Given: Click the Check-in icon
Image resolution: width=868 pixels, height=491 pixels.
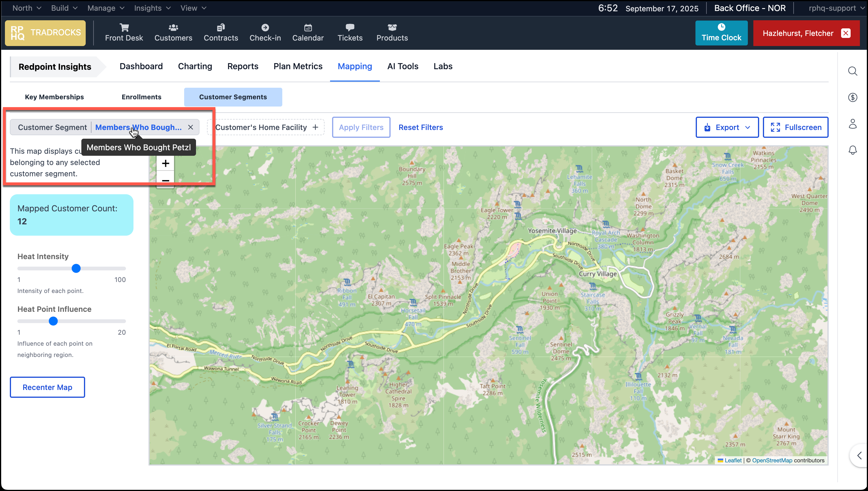Looking at the screenshot, I should click(x=265, y=32).
